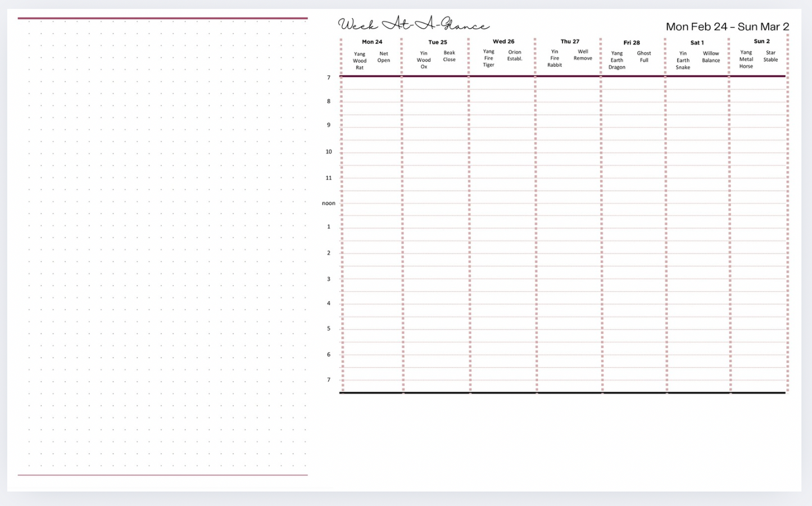The width and height of the screenshot is (812, 506).
Task: Click the 8 hour label
Action: (329, 101)
